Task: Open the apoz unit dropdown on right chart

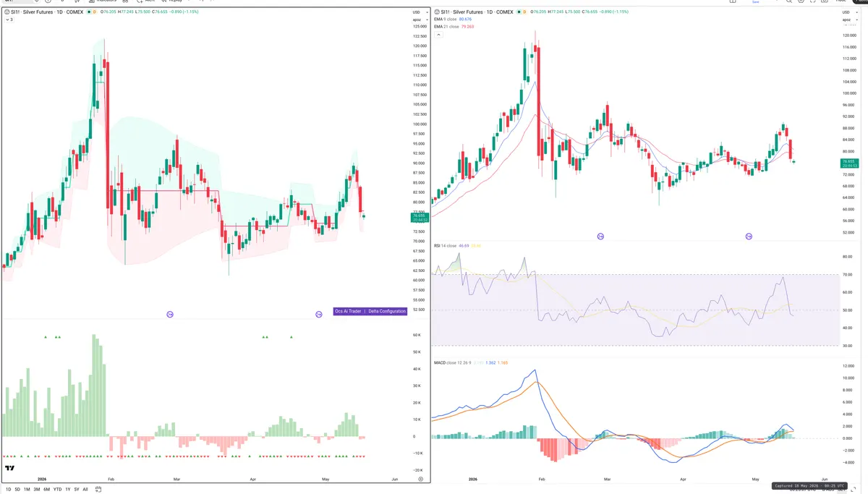Action: [847, 20]
